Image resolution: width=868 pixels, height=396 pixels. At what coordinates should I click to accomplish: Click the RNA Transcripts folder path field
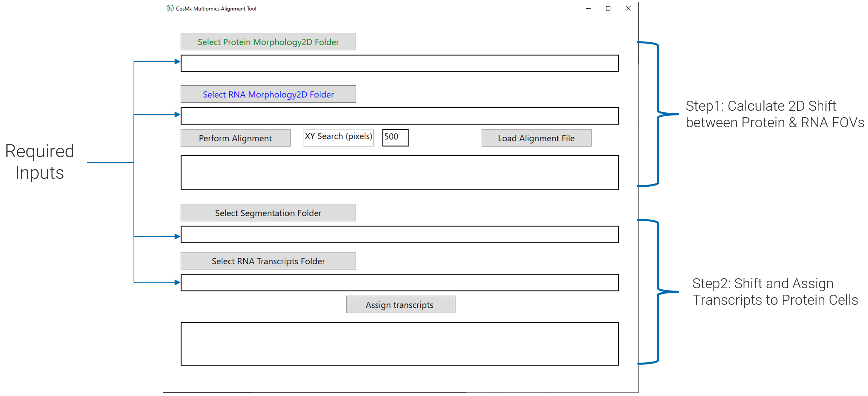(x=399, y=283)
